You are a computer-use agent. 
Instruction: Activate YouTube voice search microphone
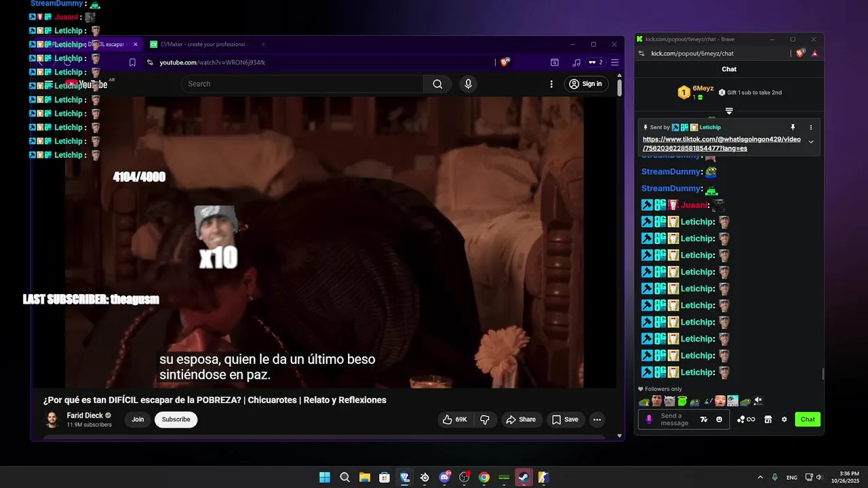[468, 84]
